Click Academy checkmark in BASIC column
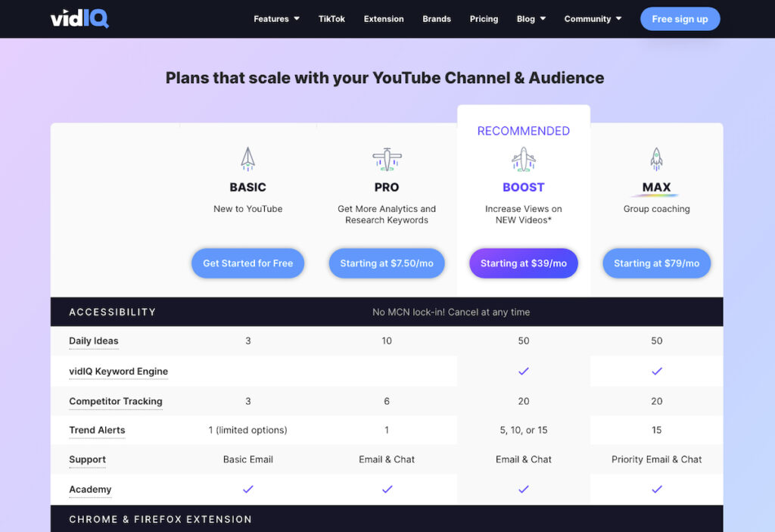 (x=248, y=489)
